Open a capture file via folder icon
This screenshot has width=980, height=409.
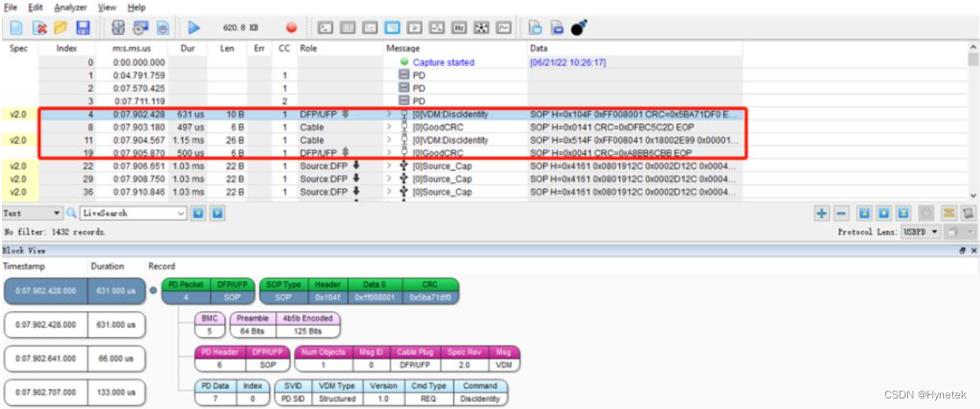tap(60, 27)
